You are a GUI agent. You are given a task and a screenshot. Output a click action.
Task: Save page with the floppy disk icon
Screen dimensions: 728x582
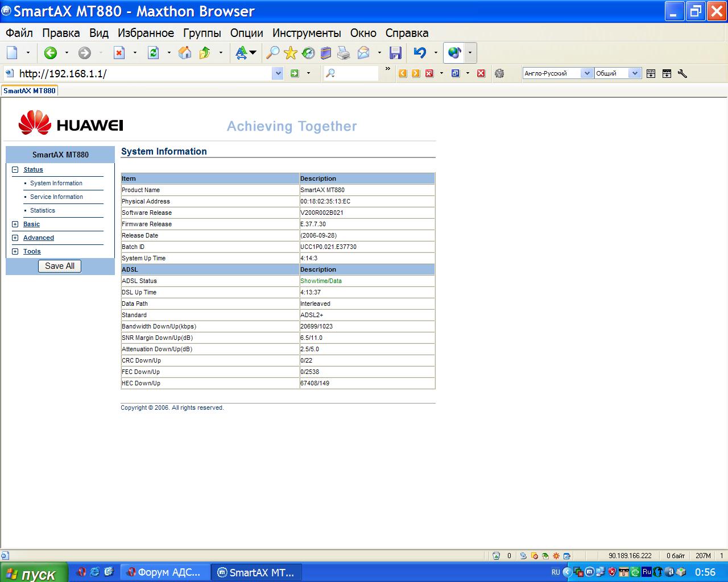click(395, 53)
